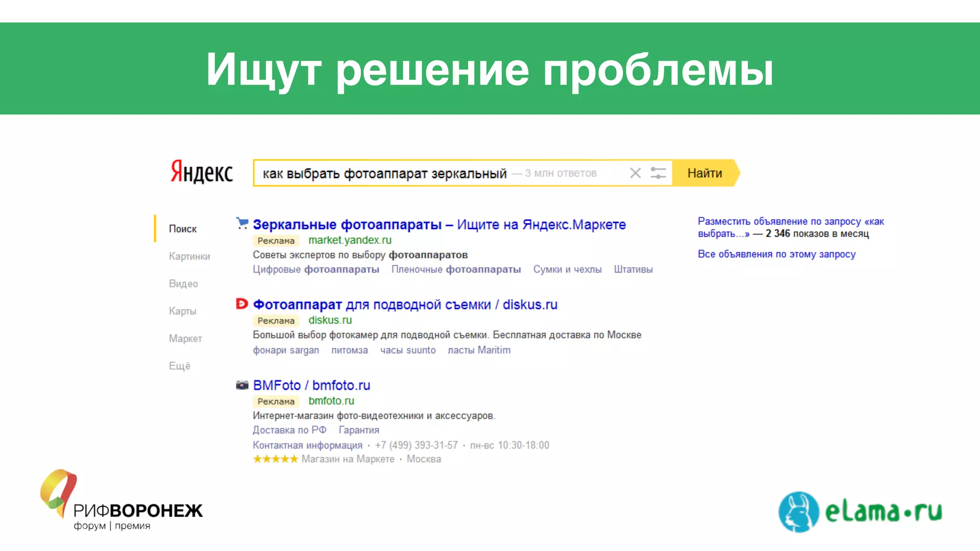Click the РИФ Воронеж logo
Viewport: 980px width, 551px height.
coord(121,500)
